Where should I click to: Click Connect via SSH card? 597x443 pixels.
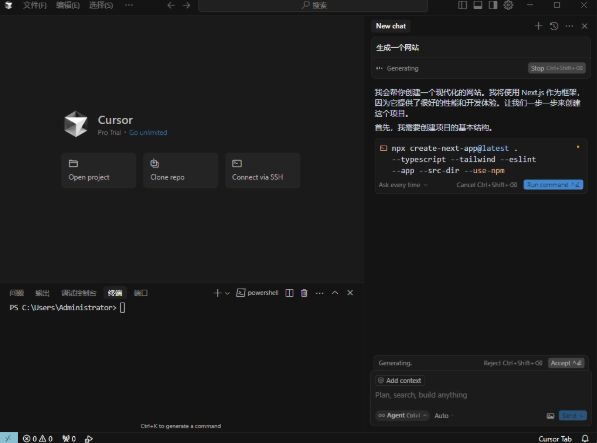[262, 170]
